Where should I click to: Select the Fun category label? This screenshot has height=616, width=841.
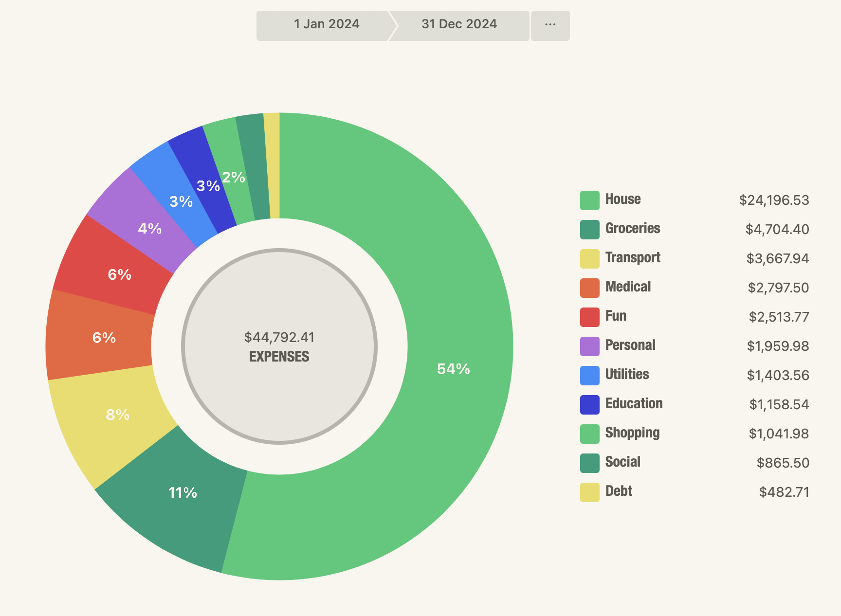tap(616, 316)
